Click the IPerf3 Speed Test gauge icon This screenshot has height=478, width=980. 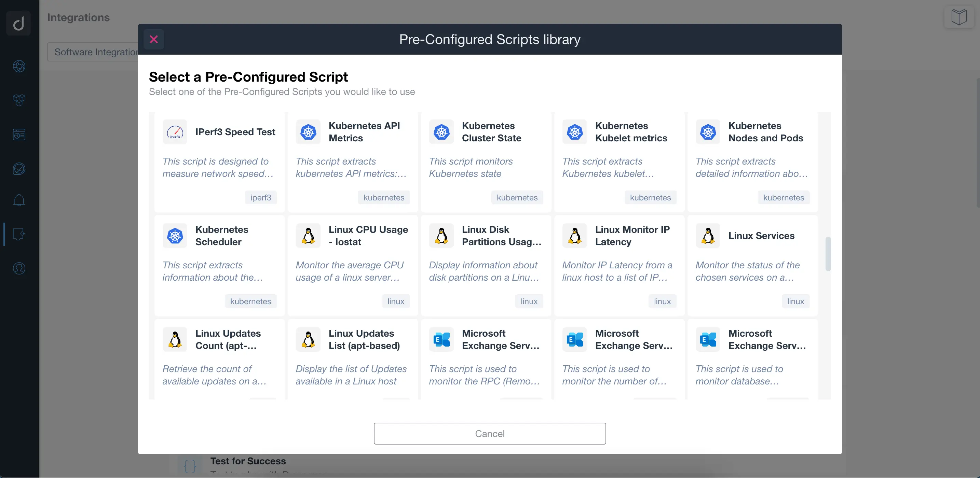pyautogui.click(x=175, y=132)
